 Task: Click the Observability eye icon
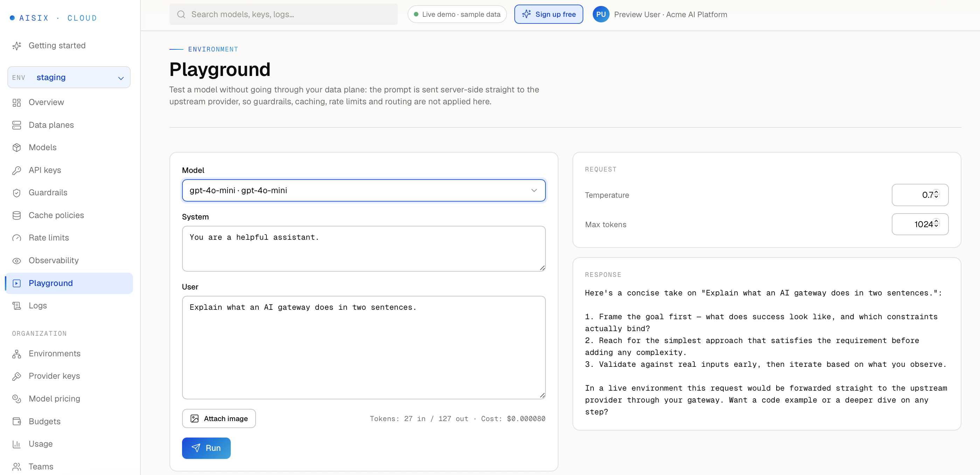[x=16, y=260]
